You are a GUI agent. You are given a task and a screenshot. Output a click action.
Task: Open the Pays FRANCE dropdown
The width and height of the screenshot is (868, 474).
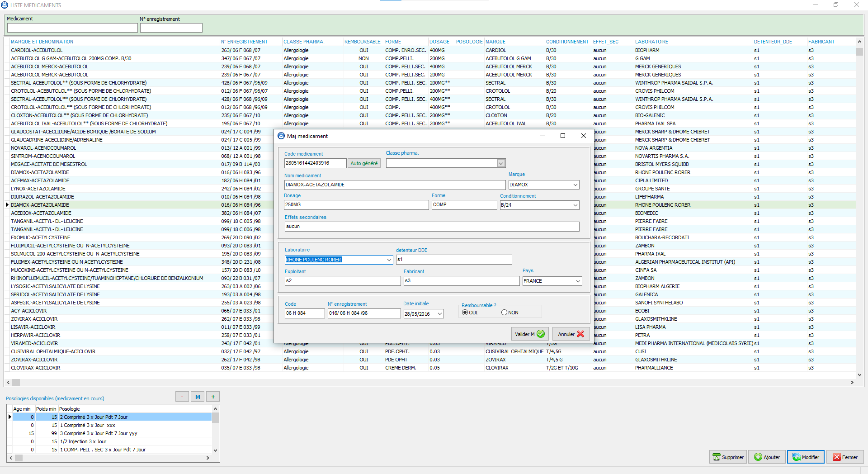point(578,281)
